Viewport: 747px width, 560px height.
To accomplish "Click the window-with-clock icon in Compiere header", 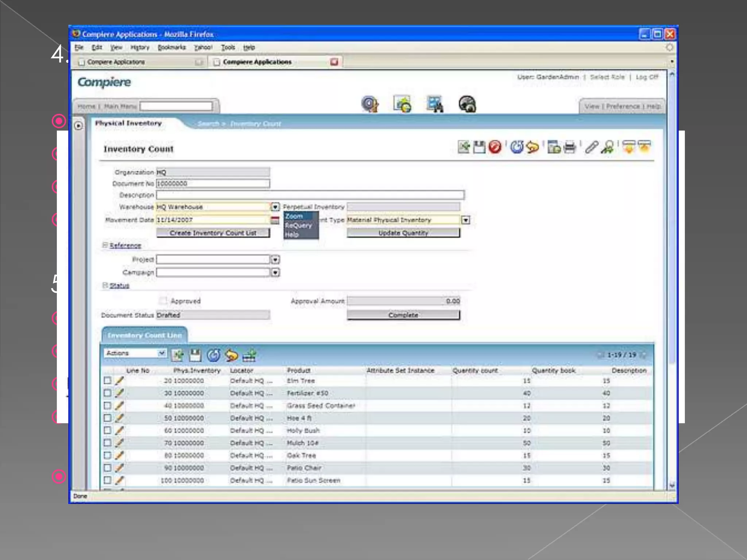I will (402, 104).
